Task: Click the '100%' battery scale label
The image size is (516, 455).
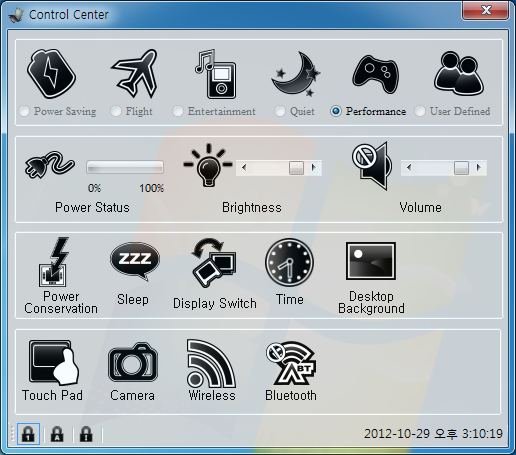Action: (x=152, y=188)
